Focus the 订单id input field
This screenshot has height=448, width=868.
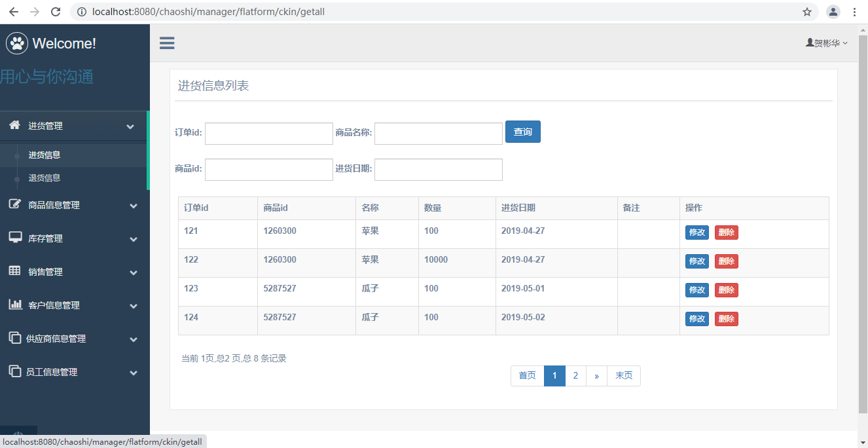[x=269, y=134]
